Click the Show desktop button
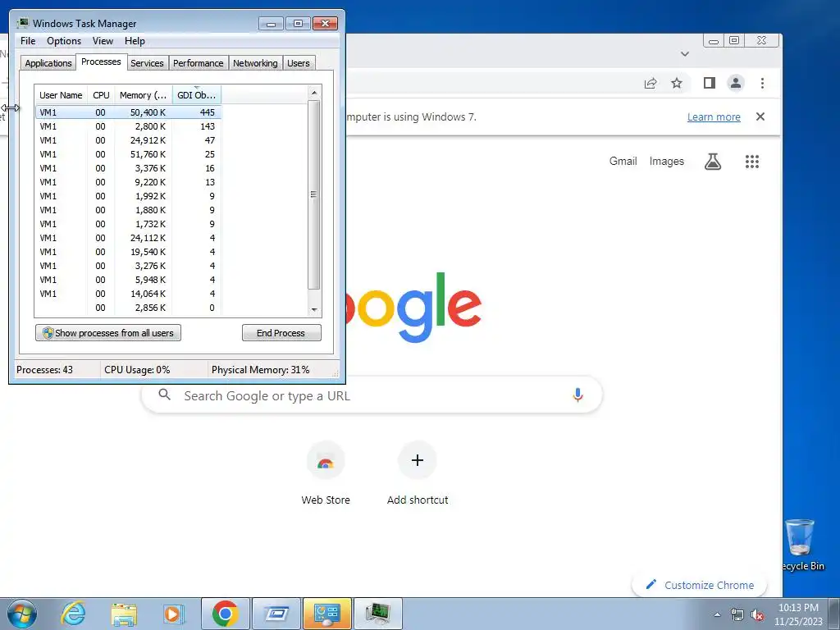Viewport: 840px width, 630px height. 834,614
